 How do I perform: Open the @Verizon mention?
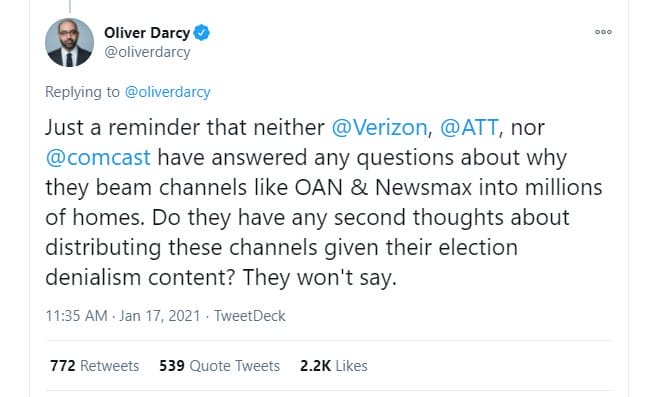pos(379,128)
